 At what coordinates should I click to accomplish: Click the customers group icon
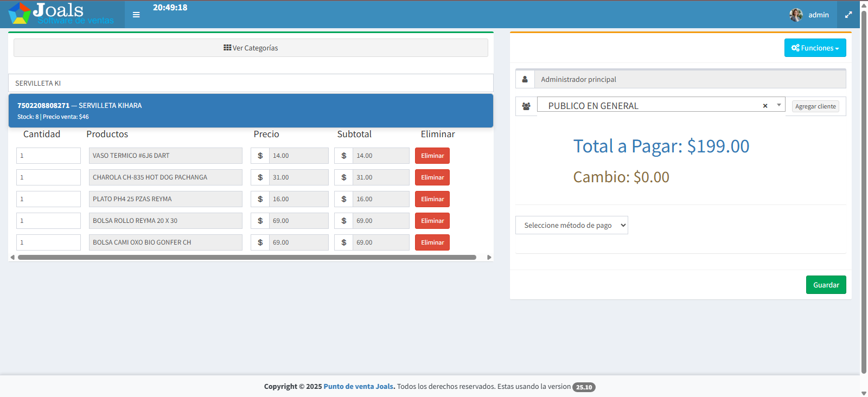click(526, 106)
